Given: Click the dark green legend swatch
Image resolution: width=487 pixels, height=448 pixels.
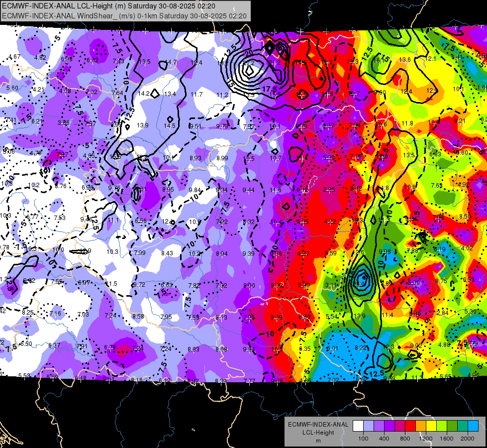Looking at the screenshot, I should click(x=452, y=426).
